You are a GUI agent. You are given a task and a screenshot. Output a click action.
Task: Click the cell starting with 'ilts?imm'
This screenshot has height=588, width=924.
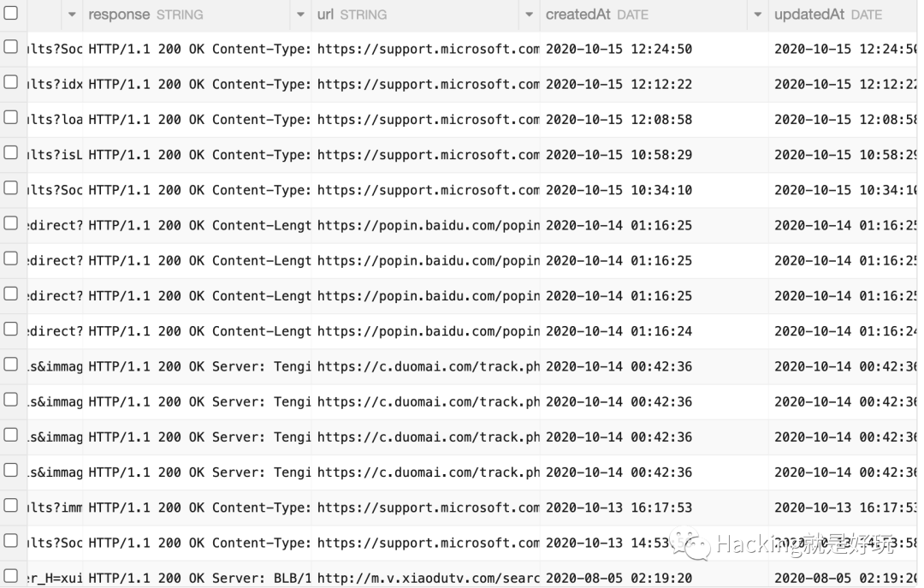pyautogui.click(x=55, y=508)
